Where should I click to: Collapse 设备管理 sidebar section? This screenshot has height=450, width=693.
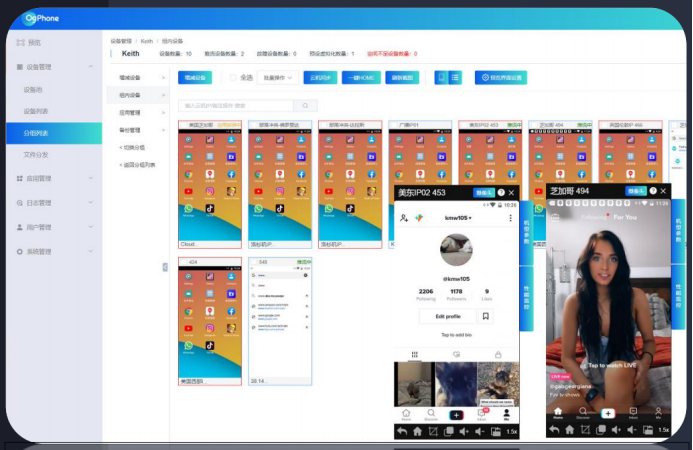point(91,67)
